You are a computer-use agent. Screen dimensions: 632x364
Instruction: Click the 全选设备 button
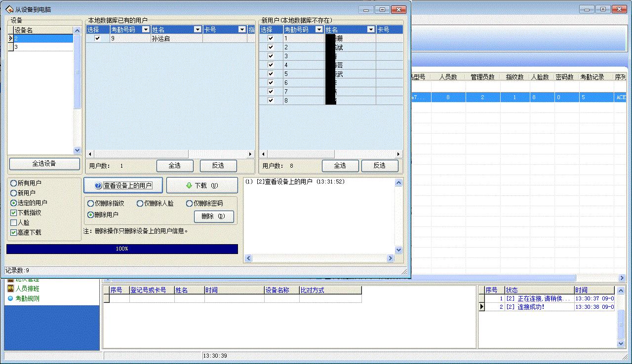coord(44,164)
